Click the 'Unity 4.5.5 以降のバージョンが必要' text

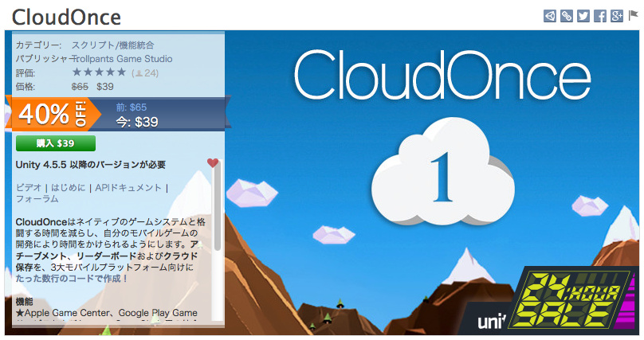pyautogui.click(x=90, y=165)
